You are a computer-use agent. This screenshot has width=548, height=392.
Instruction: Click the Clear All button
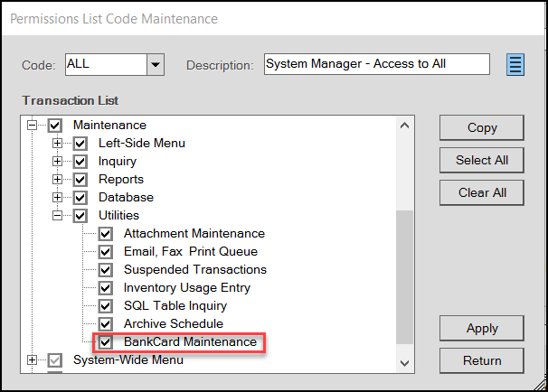(482, 192)
